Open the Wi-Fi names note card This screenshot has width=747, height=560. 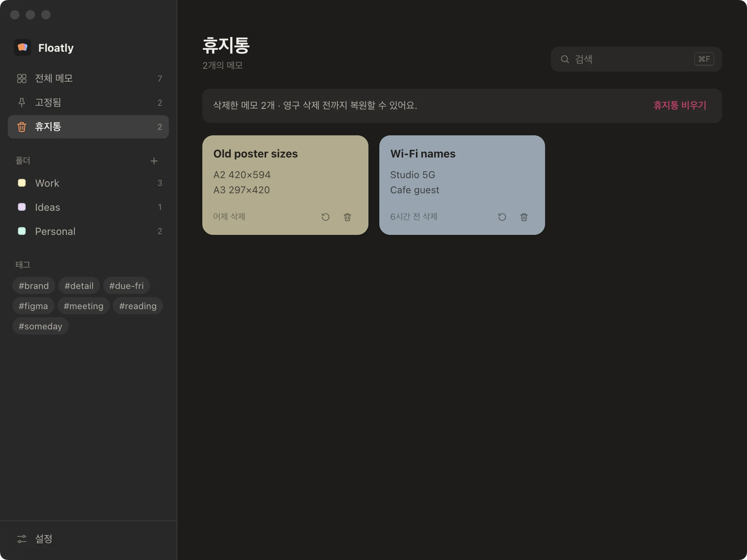tap(462, 185)
